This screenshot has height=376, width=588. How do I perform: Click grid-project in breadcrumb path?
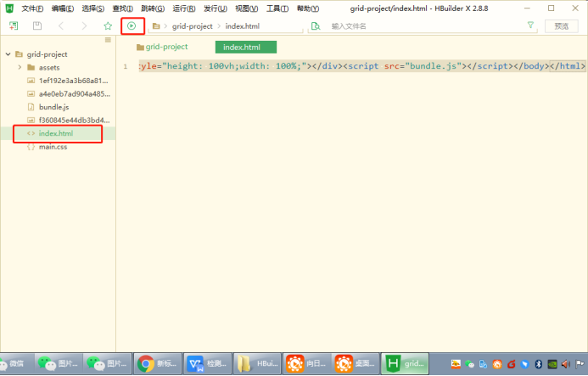pos(192,26)
